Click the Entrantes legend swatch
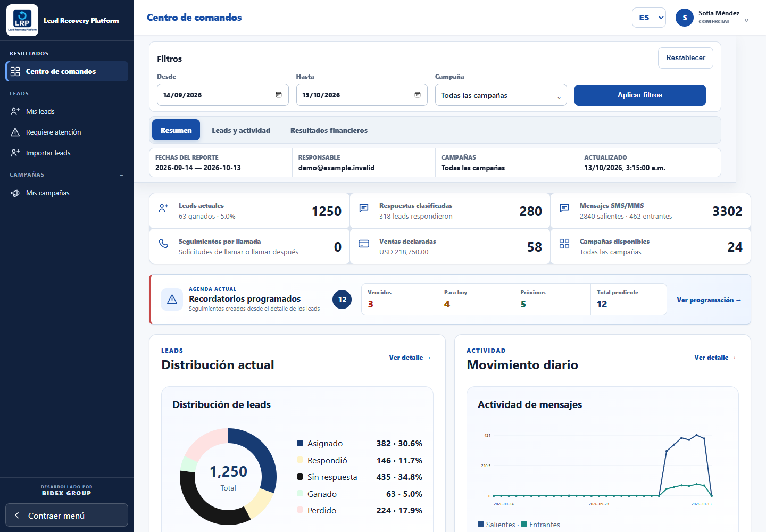This screenshot has height=532, width=766. coord(524,524)
